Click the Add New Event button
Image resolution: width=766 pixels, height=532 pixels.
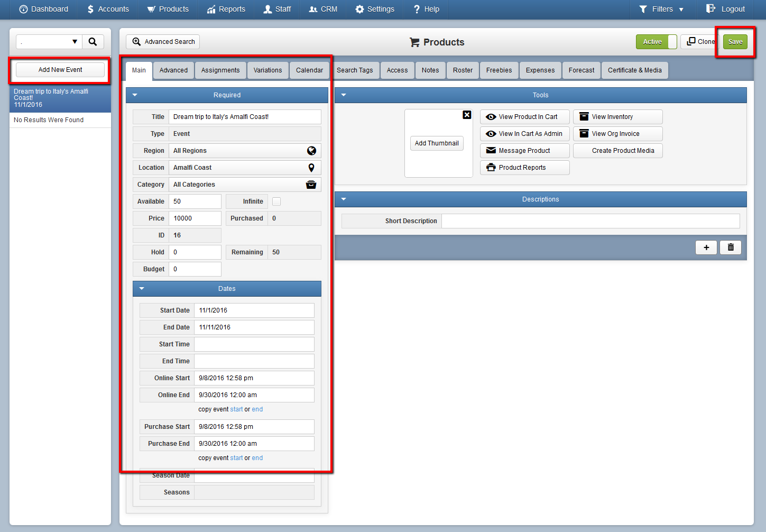click(60, 70)
